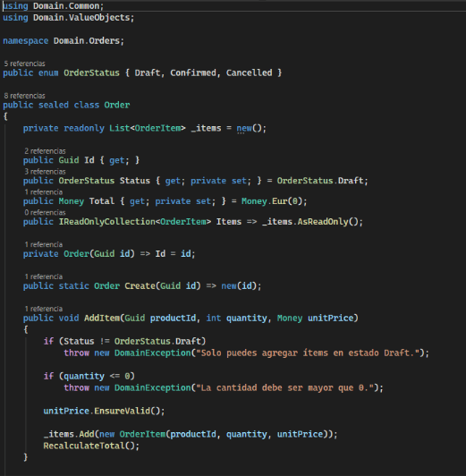
Task: Click the 'Eur' method call in Money.Eur(0)
Action: [x=279, y=201]
